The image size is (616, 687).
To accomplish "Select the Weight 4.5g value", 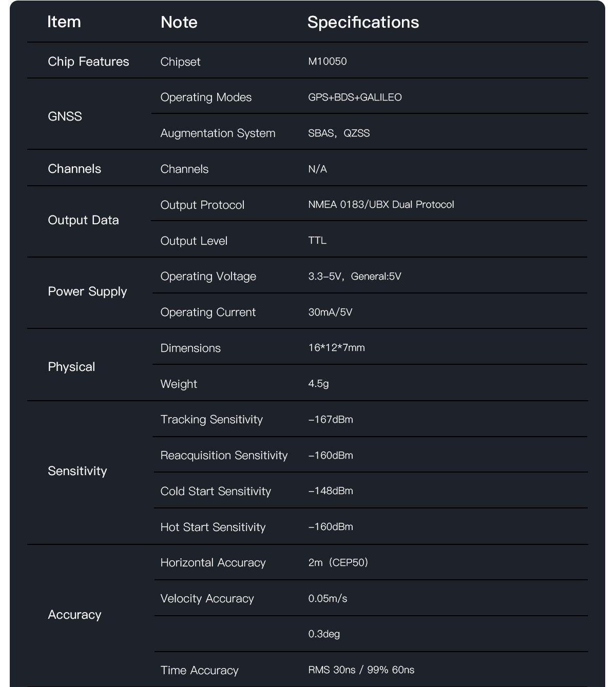I will click(x=318, y=384).
